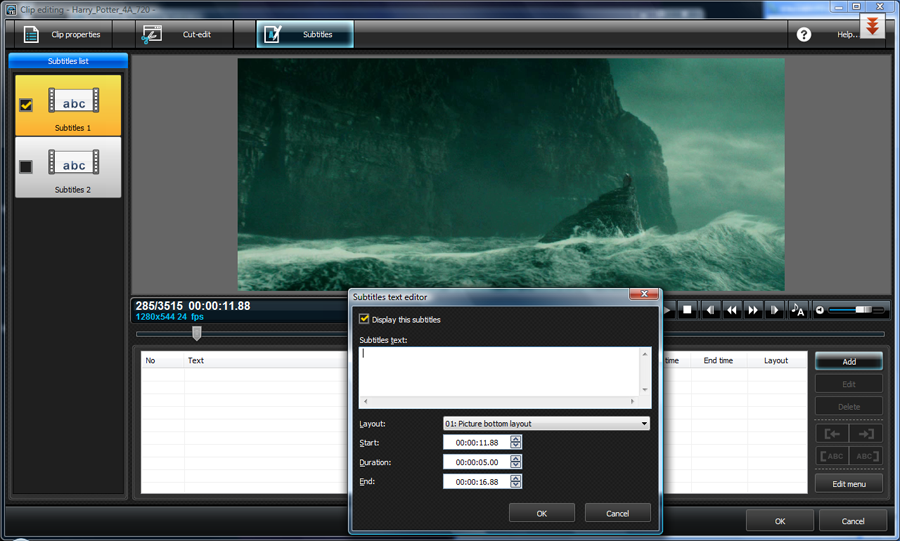Viewport: 900px width, 541px height.
Task: Increase the Start time with up spinner
Action: pyautogui.click(x=516, y=439)
